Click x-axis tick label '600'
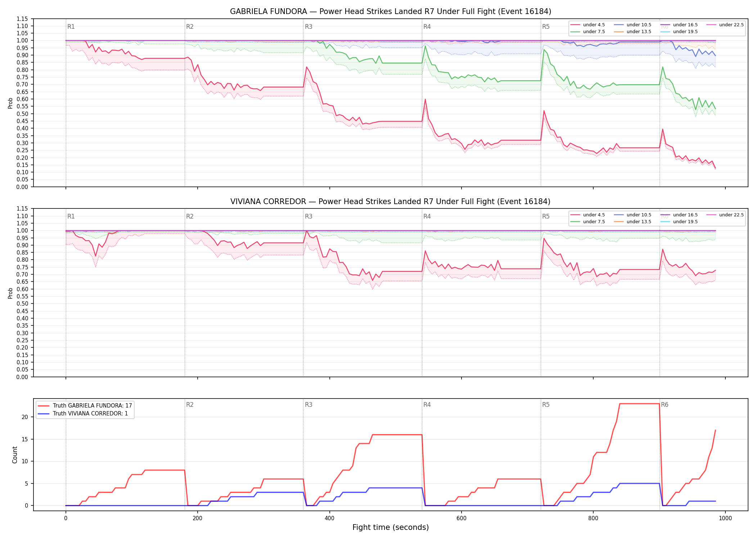 (461, 518)
